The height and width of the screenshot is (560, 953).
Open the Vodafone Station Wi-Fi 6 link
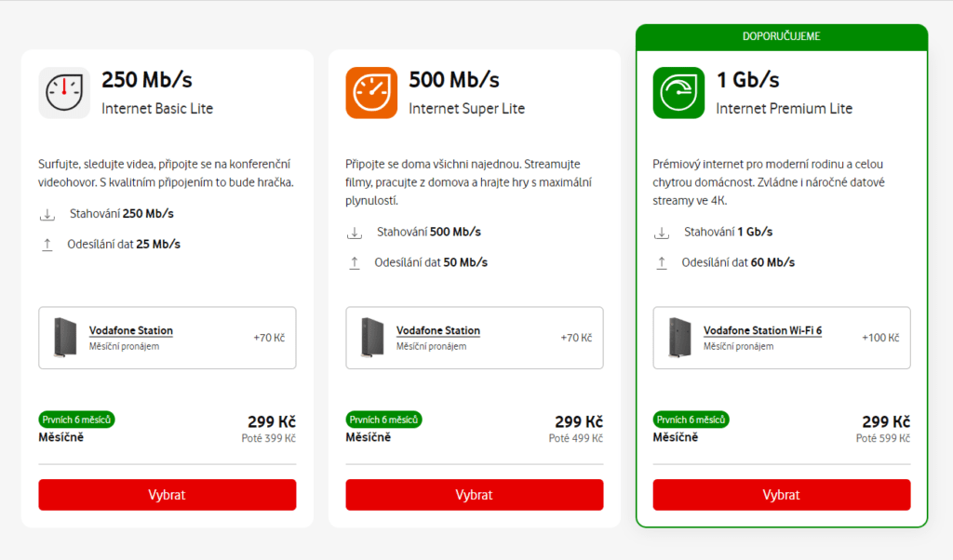tap(762, 330)
